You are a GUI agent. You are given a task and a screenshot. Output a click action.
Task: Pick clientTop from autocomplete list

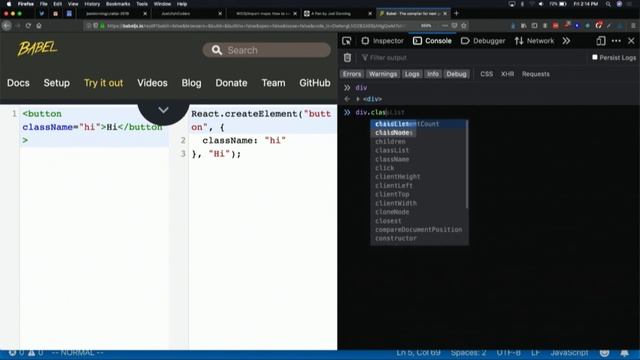pyautogui.click(x=418, y=194)
